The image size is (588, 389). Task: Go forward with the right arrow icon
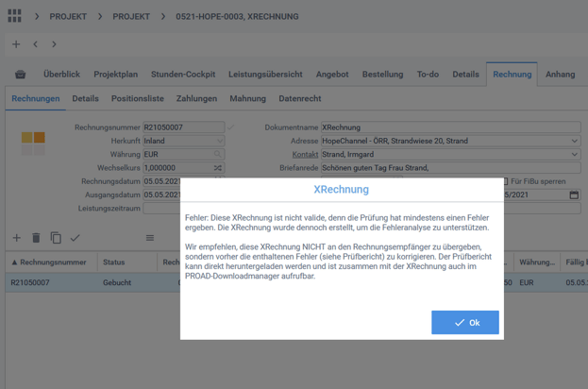tap(54, 44)
